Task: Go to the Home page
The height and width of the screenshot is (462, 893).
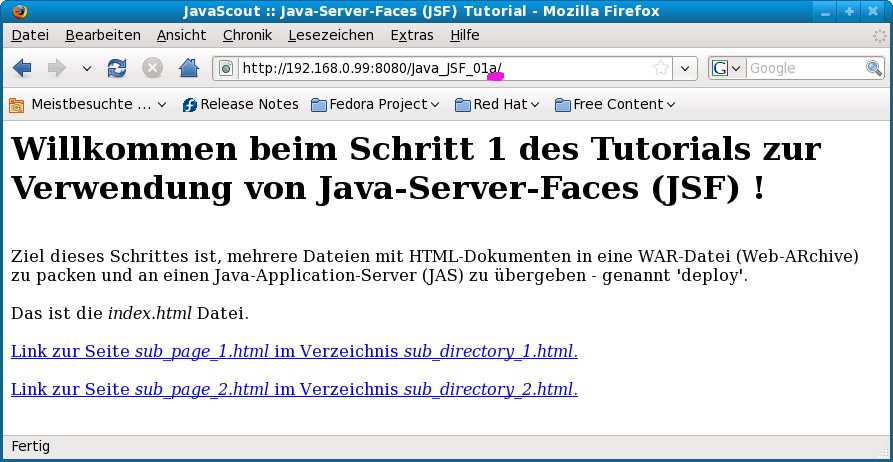Action: 188,68
